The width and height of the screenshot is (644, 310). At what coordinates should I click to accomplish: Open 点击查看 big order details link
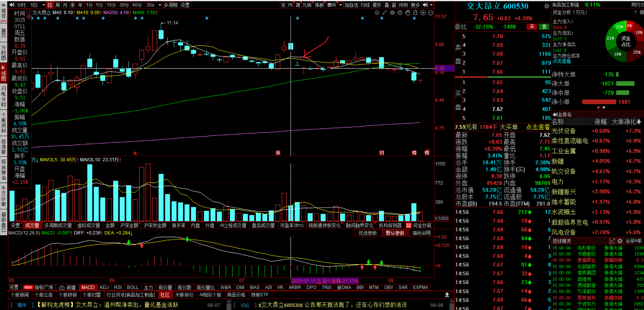point(538,127)
